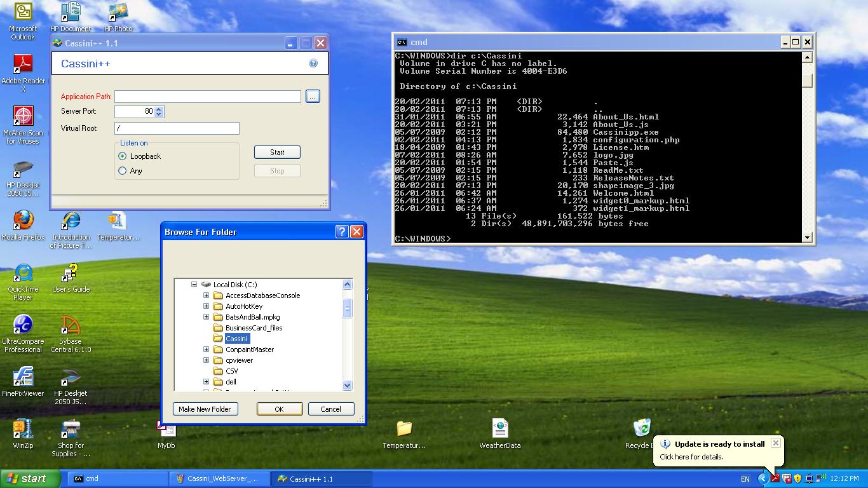
Task: Open the Adobe Reader X desktop shortcut
Action: click(24, 64)
